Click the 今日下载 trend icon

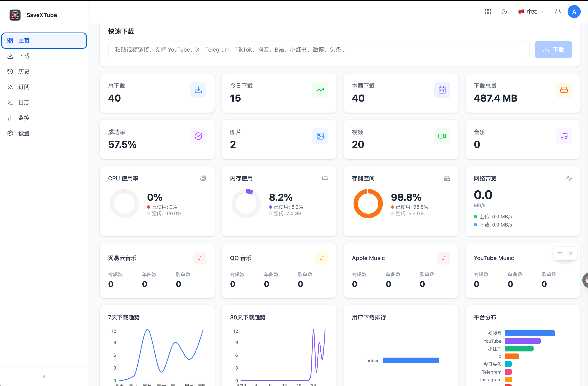pyautogui.click(x=320, y=90)
